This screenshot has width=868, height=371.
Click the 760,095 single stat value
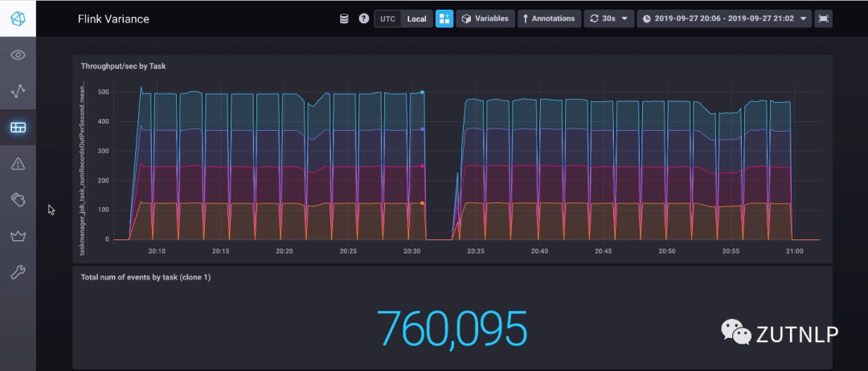coord(452,329)
